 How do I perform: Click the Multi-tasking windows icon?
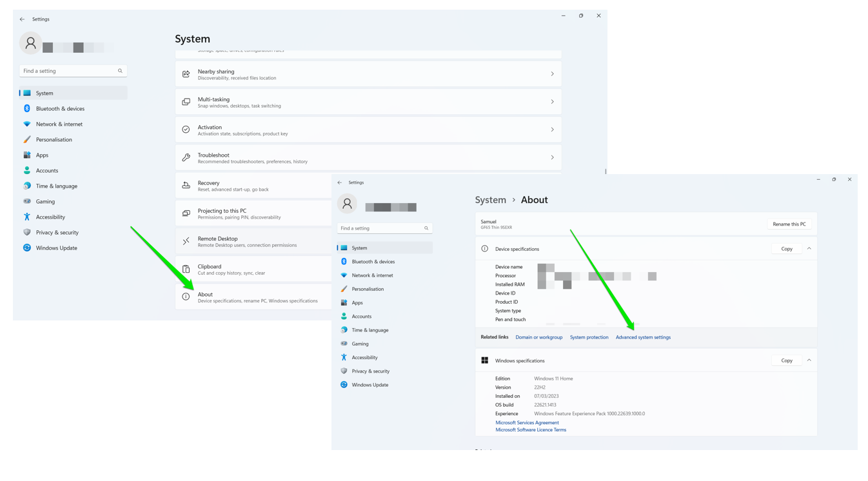coord(186,102)
